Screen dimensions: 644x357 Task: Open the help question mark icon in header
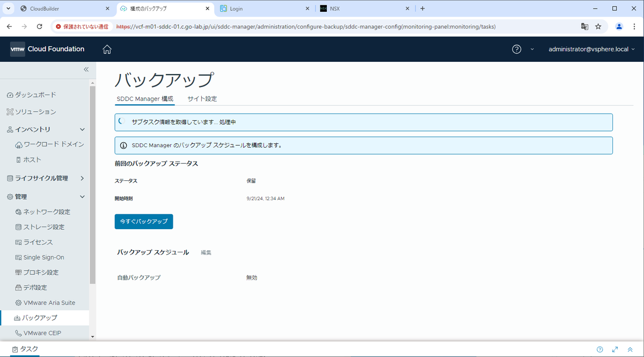pos(516,49)
